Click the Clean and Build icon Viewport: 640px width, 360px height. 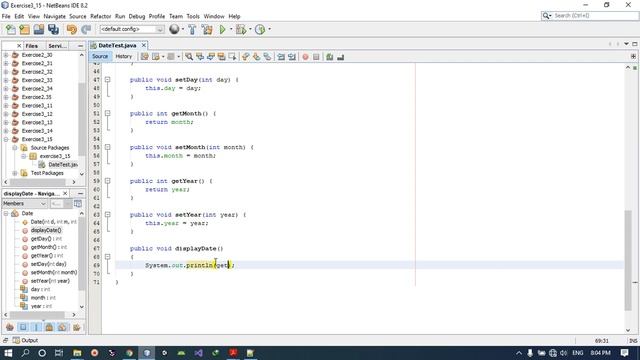[x=207, y=29]
